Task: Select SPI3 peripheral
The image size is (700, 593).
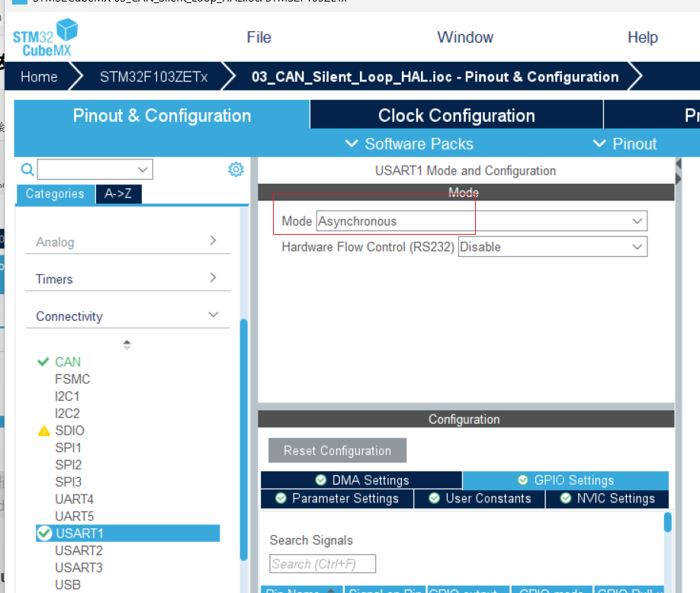Action: coord(69,482)
